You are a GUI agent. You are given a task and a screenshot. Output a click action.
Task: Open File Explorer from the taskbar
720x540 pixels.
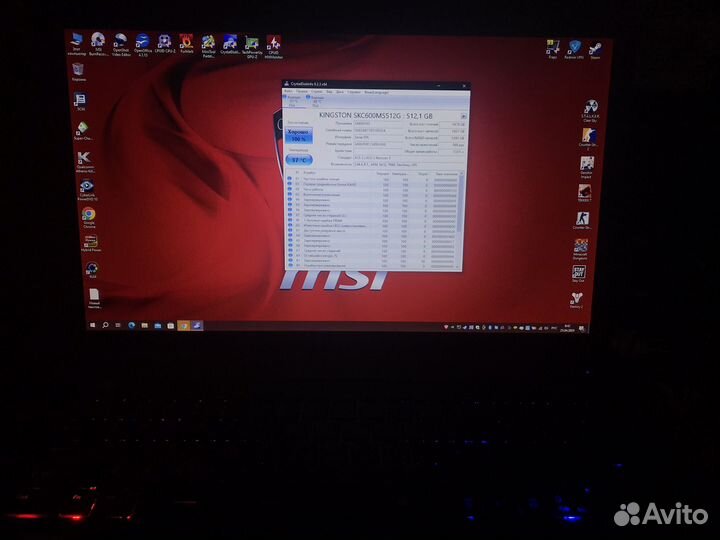(x=144, y=326)
